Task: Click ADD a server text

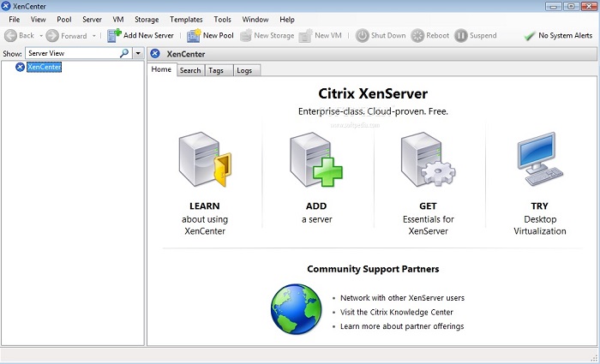Action: (x=316, y=212)
